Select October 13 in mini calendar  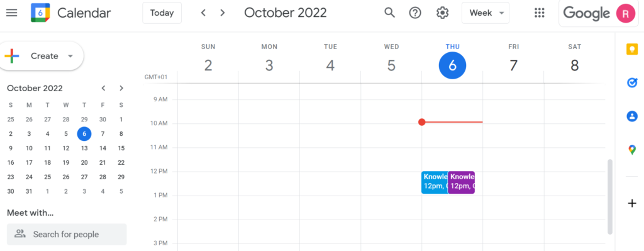click(x=84, y=148)
